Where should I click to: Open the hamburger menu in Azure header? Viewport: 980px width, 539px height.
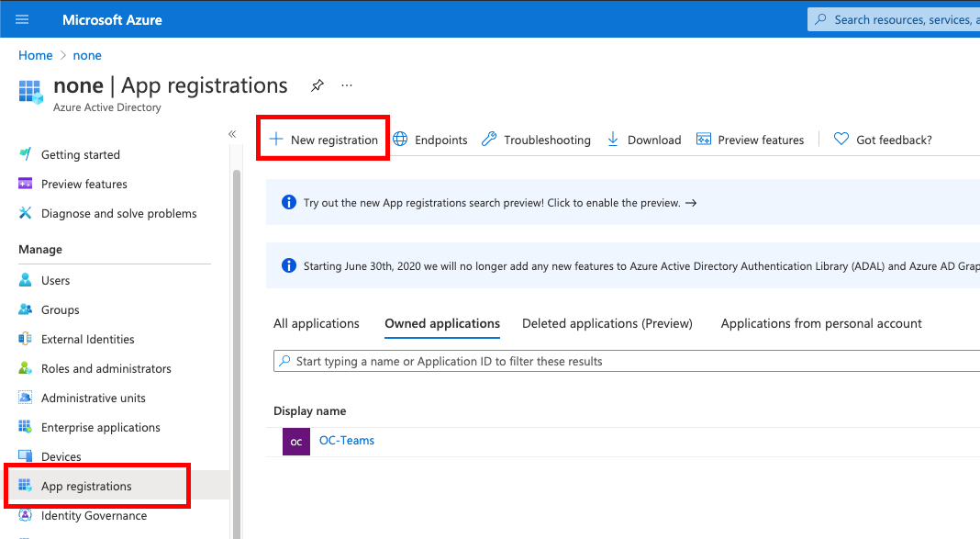[x=21, y=18]
